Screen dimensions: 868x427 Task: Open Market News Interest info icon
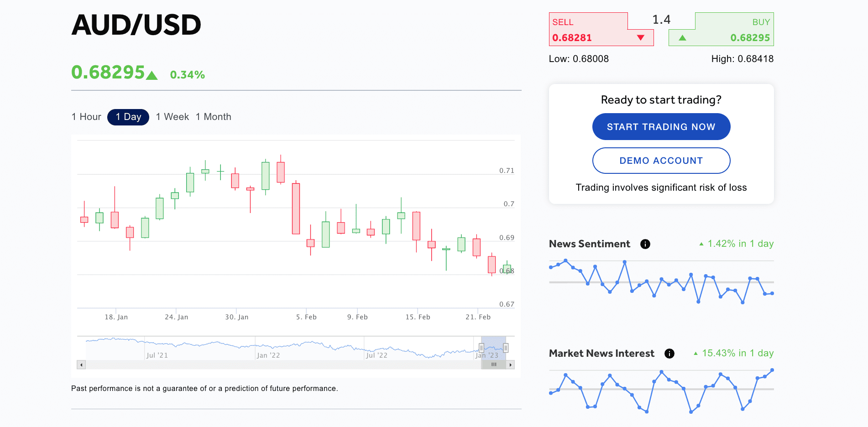[669, 354]
